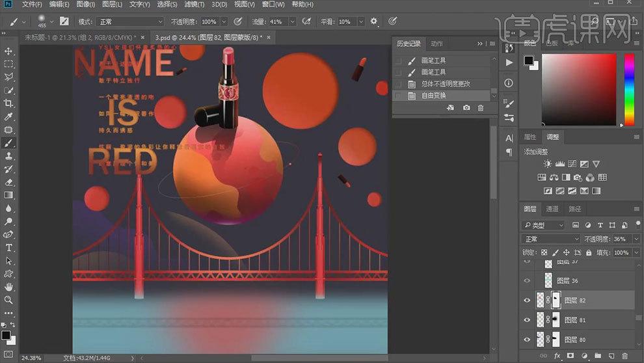The width and height of the screenshot is (644, 363).
Task: Pick hue on vertical hue slider
Action: coord(629,89)
